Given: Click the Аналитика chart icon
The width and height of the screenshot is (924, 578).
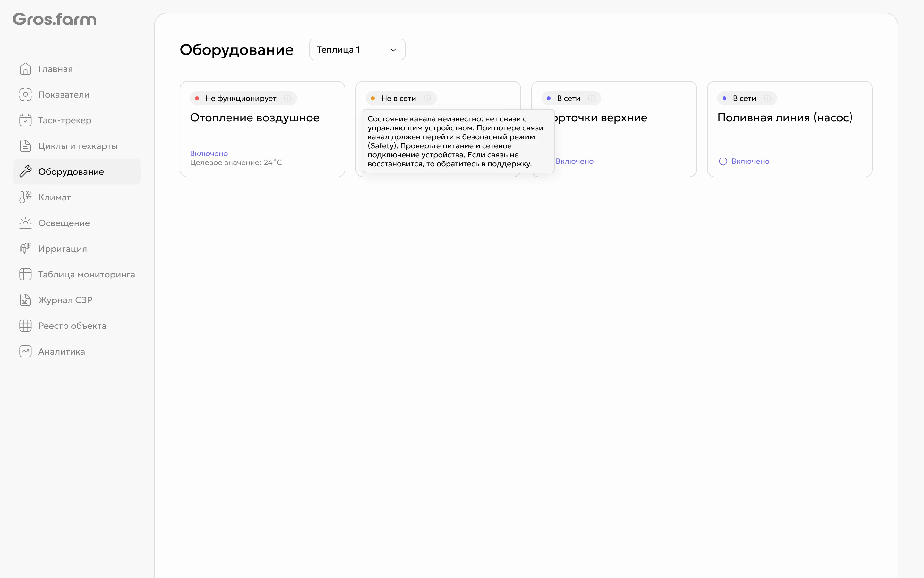Looking at the screenshot, I should [25, 351].
